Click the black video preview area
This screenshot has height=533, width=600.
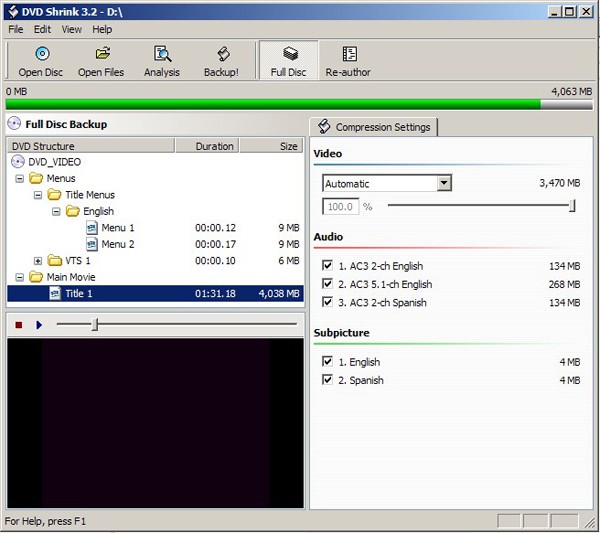(155, 423)
